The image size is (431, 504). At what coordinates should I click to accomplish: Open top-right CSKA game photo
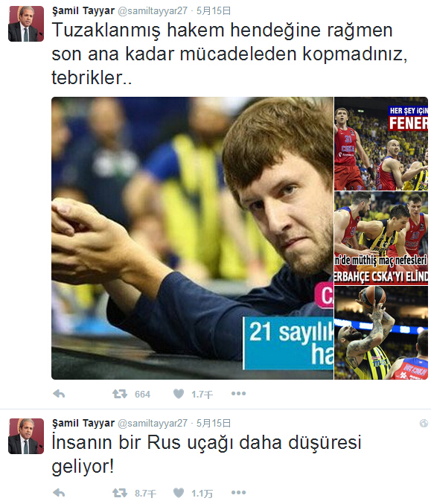pos(381,144)
